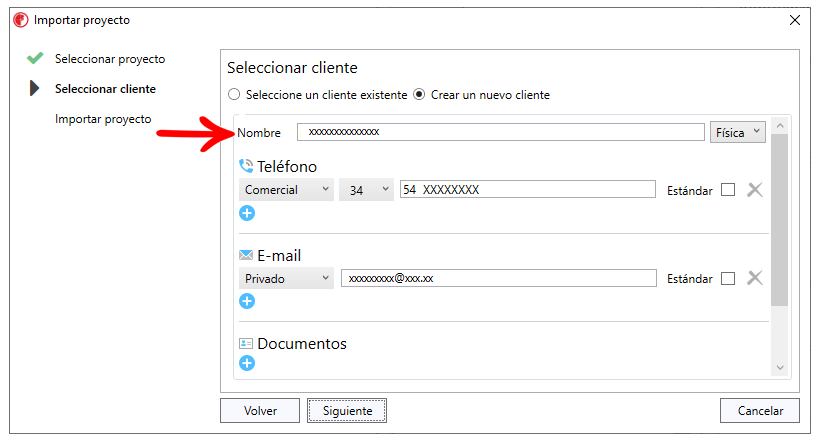The width and height of the screenshot is (813, 437).
Task: Go to 'Seleccionar cliente' step
Action: tap(105, 89)
